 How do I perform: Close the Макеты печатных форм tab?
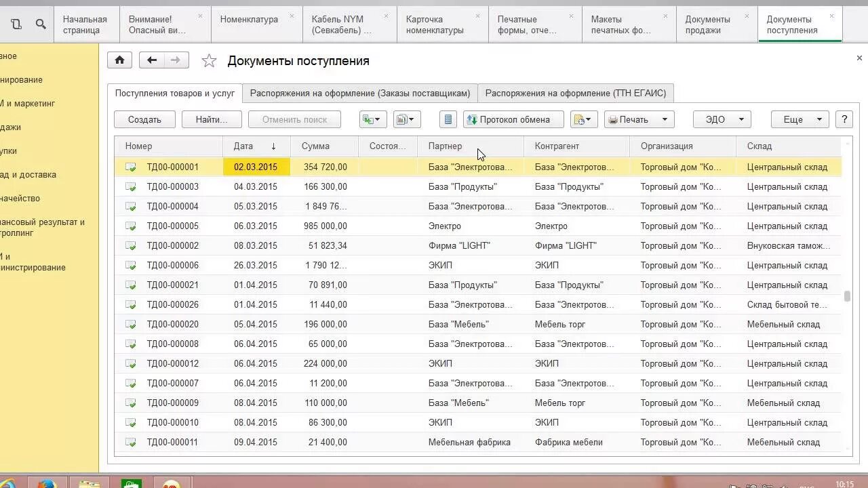tap(665, 16)
